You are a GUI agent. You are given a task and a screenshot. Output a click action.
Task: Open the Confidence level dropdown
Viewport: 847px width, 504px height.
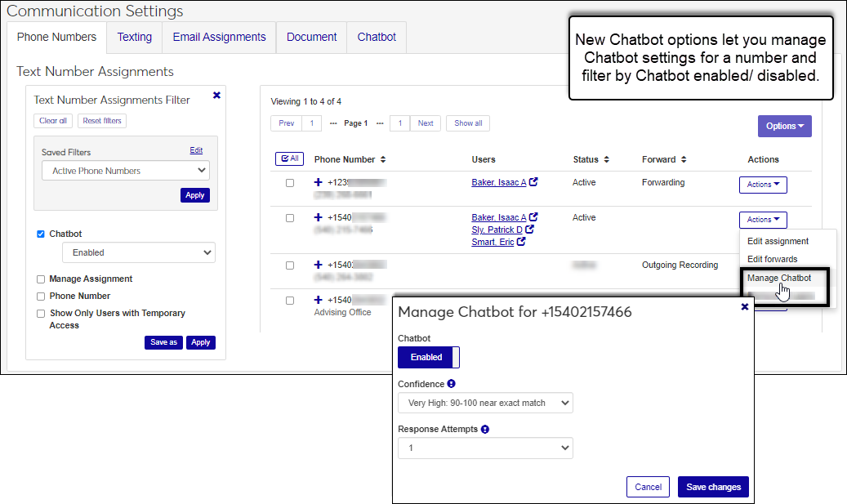click(485, 403)
